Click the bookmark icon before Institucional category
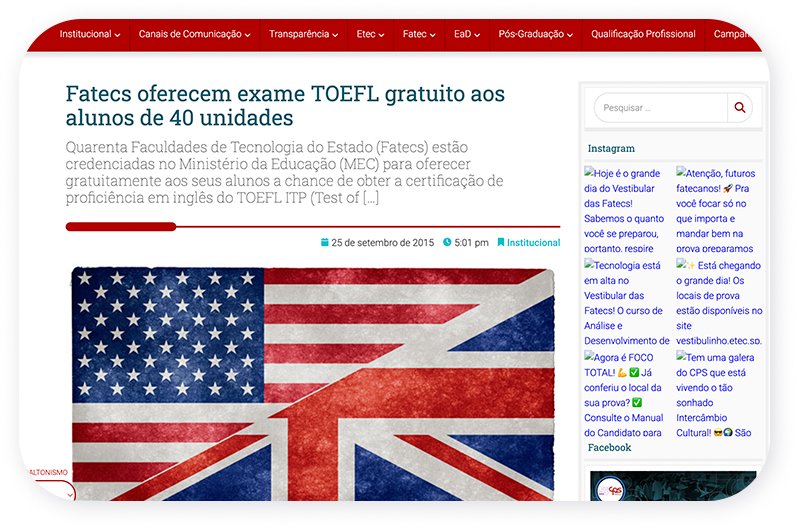 [501, 242]
